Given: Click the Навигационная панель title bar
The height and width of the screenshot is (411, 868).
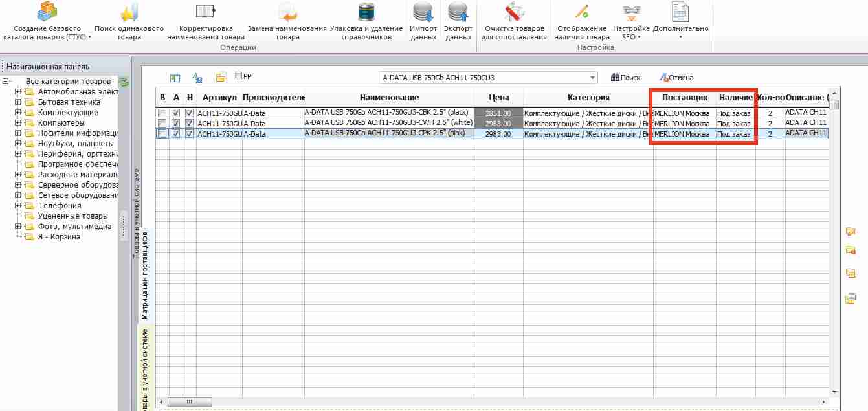Looking at the screenshot, I should [x=65, y=67].
